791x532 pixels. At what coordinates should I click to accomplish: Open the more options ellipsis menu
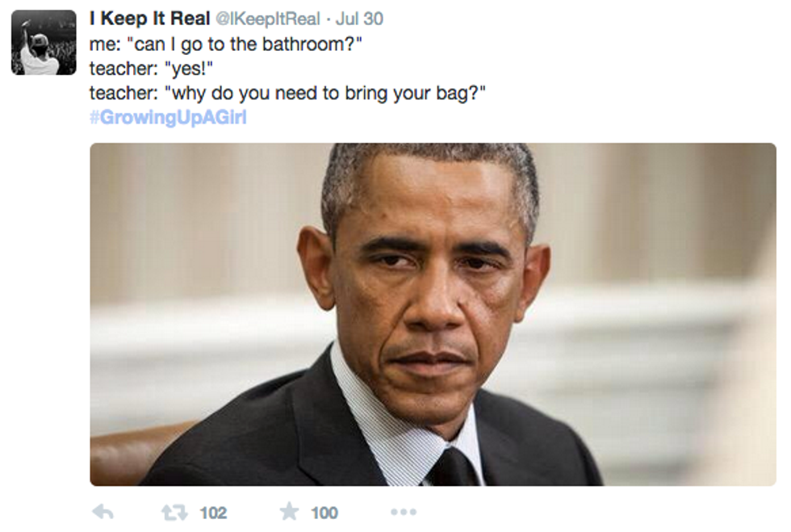[x=404, y=513]
